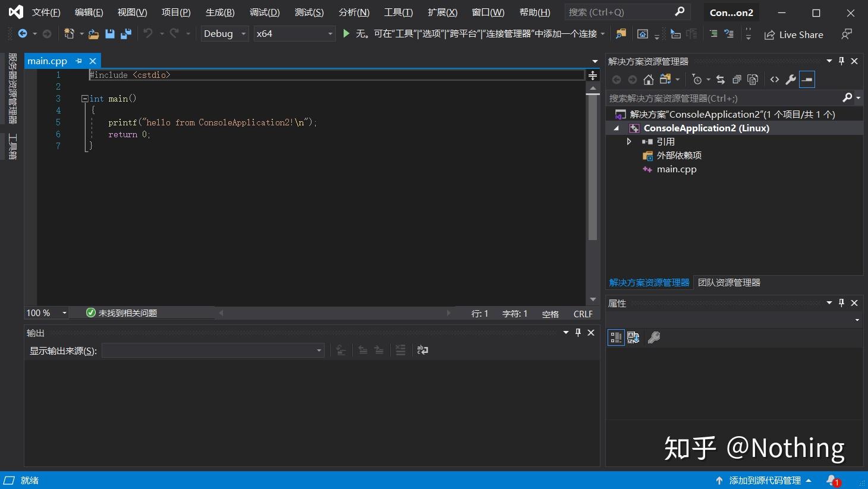Image resolution: width=868 pixels, height=489 pixels.
Task: Unpin the main.cpp editor tab
Action: pos(78,61)
